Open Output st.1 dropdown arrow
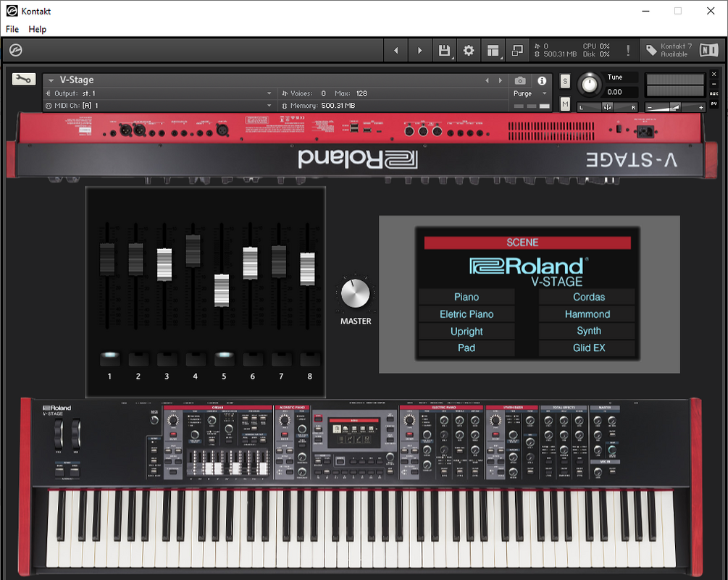This screenshot has height=580, width=728. [x=269, y=93]
